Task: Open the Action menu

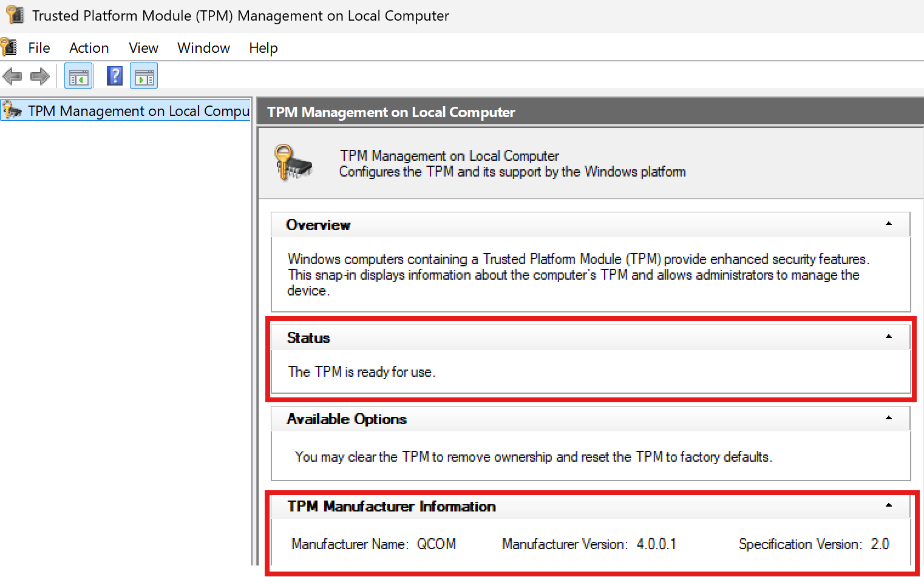Action: [x=89, y=47]
